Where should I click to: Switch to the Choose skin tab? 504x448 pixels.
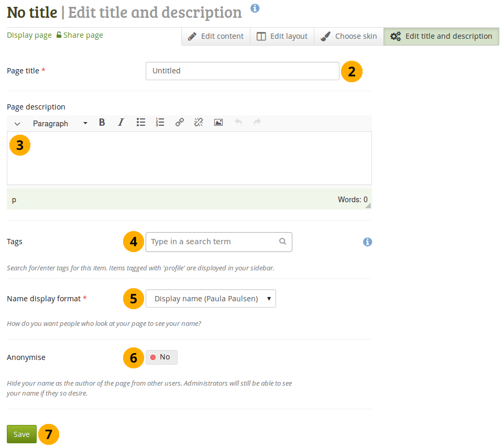coord(349,37)
